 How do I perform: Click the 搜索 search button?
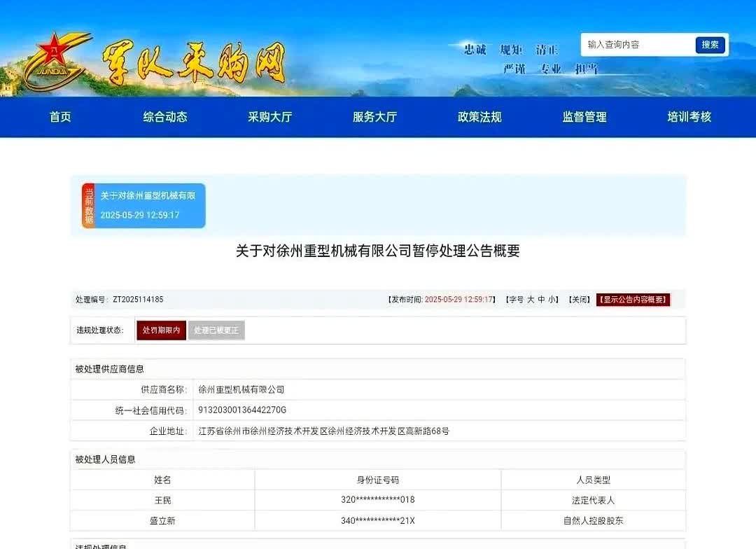click(710, 45)
